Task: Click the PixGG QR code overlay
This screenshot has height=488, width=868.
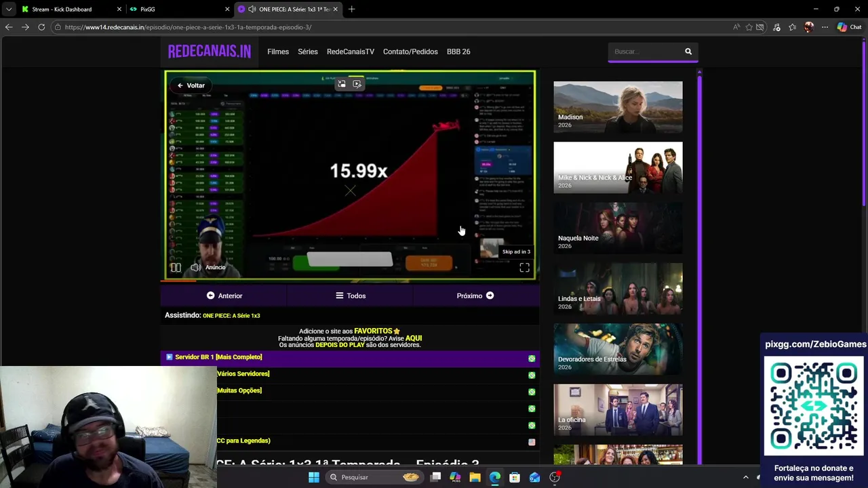Action: 814,406
